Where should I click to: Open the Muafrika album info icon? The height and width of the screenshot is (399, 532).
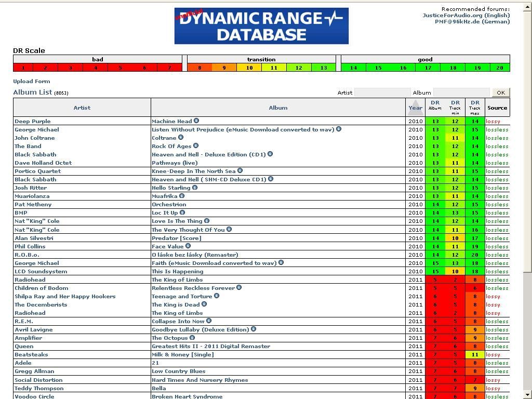coord(182,196)
